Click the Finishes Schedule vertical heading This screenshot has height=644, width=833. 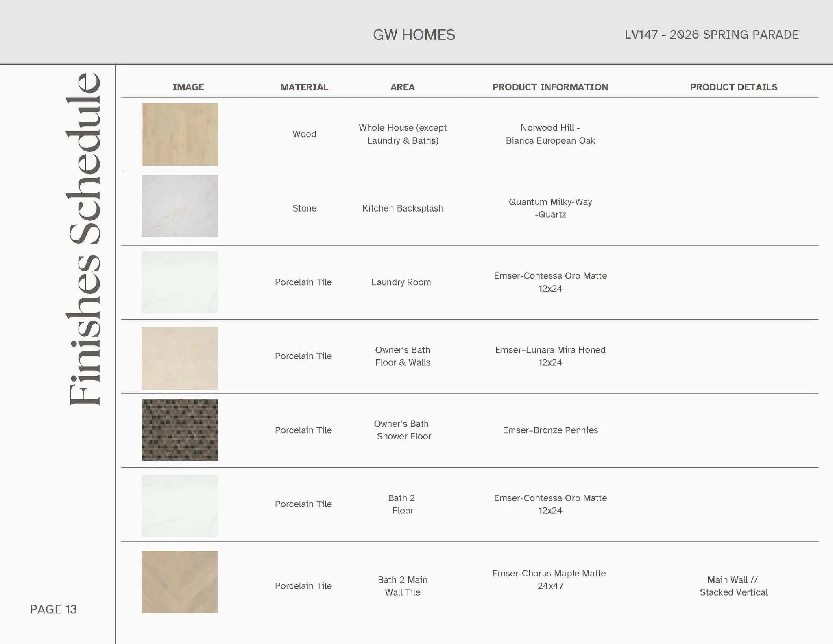coord(84,239)
